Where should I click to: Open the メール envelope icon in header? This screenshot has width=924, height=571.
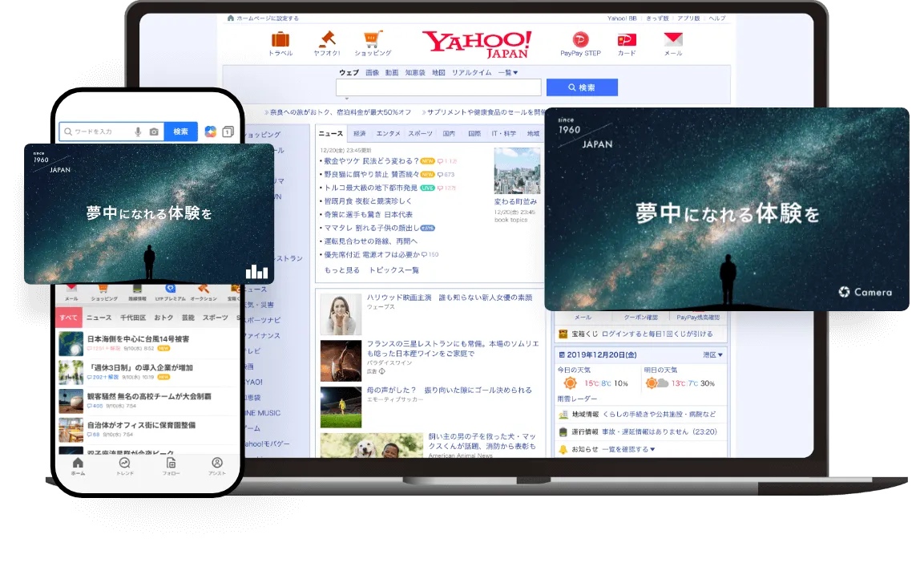[x=673, y=39]
